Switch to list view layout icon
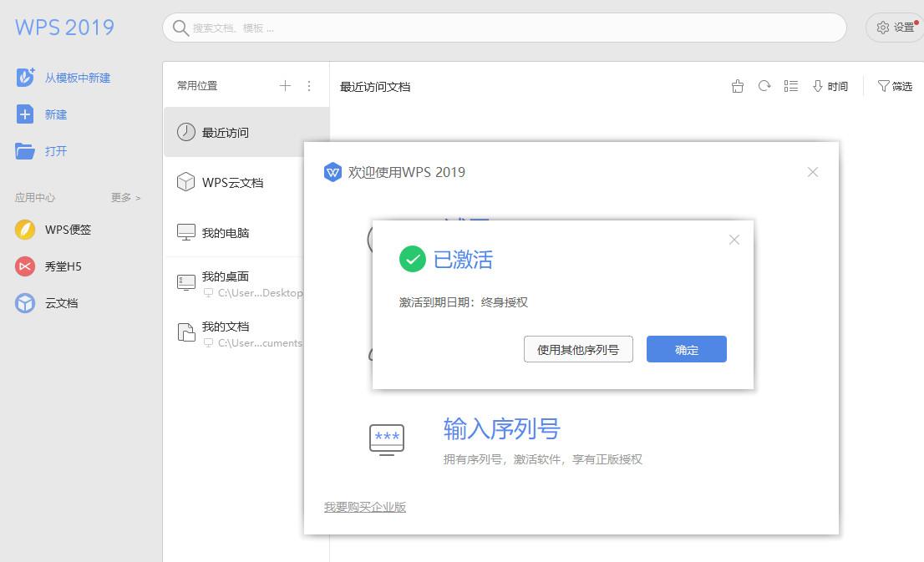The height and width of the screenshot is (562, 924). tap(790, 86)
